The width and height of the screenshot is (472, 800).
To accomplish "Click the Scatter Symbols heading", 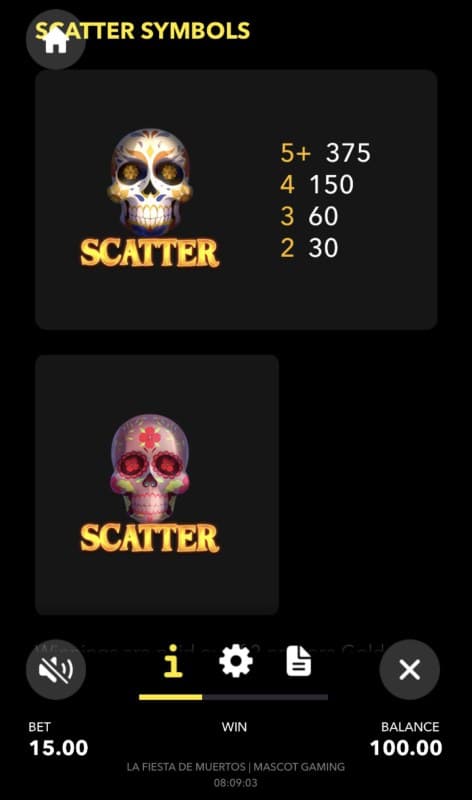I will click(142, 31).
